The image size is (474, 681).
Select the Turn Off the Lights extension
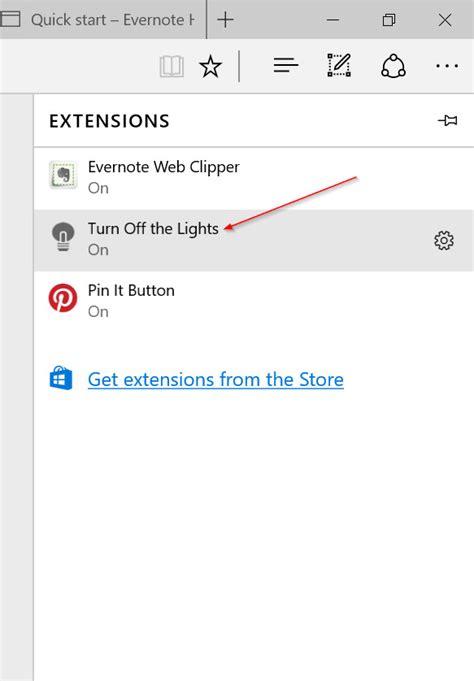pyautogui.click(x=254, y=240)
